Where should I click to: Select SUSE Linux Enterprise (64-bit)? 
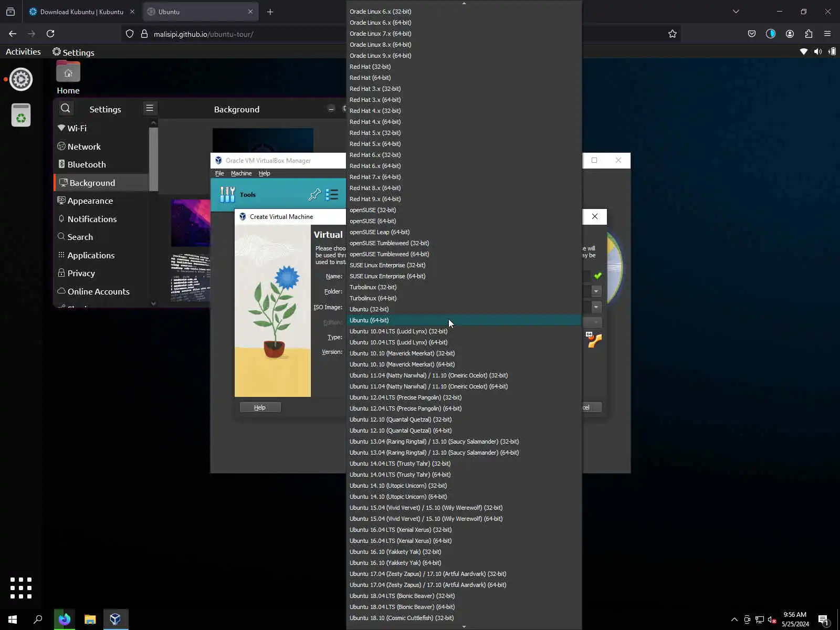(x=464, y=276)
